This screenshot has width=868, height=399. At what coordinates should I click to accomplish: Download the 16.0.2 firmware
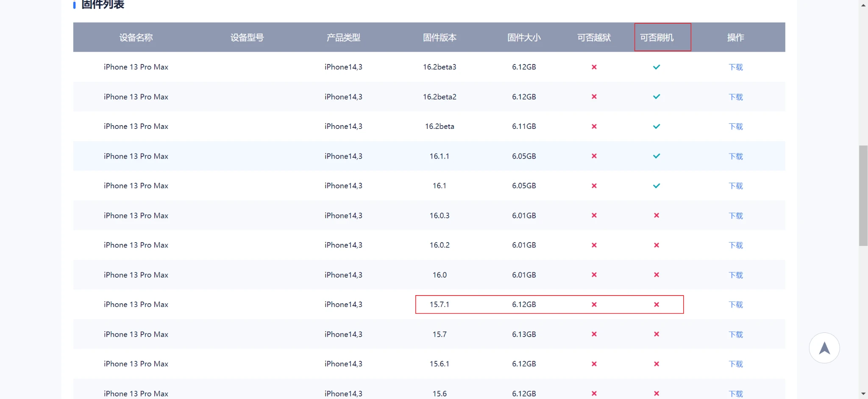coord(736,245)
